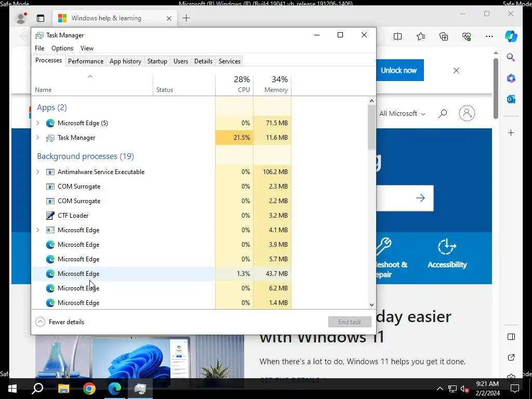Expand Antimalware Service Executable row
The width and height of the screenshot is (532, 399).
[x=38, y=171]
